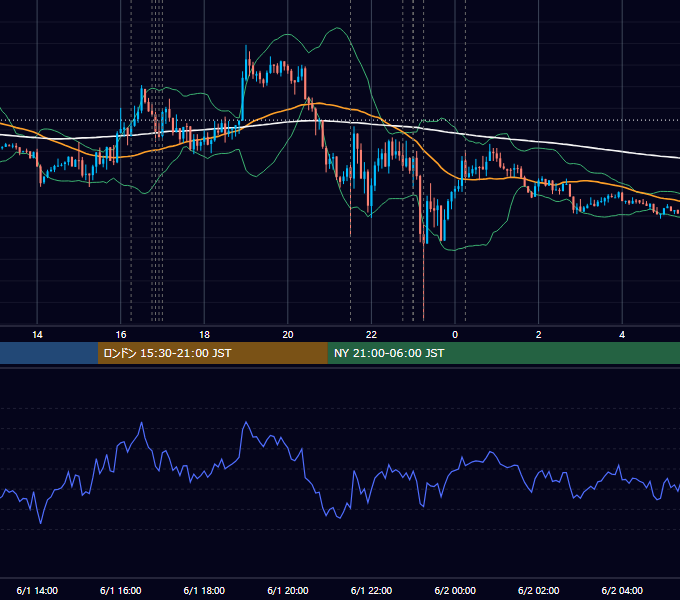Click the 6/1 14:00 label on indicator axis
The height and width of the screenshot is (600, 680).
(37, 590)
